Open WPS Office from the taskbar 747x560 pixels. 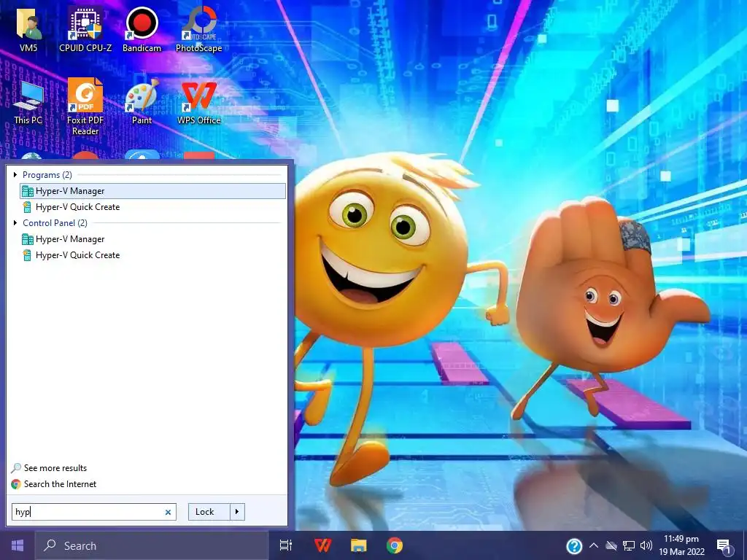click(x=322, y=545)
